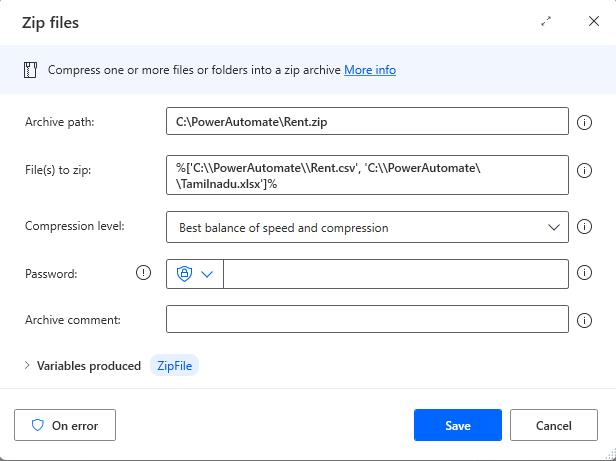Image resolution: width=616 pixels, height=461 pixels.
Task: Click info icon next to Archive path
Action: coord(586,122)
